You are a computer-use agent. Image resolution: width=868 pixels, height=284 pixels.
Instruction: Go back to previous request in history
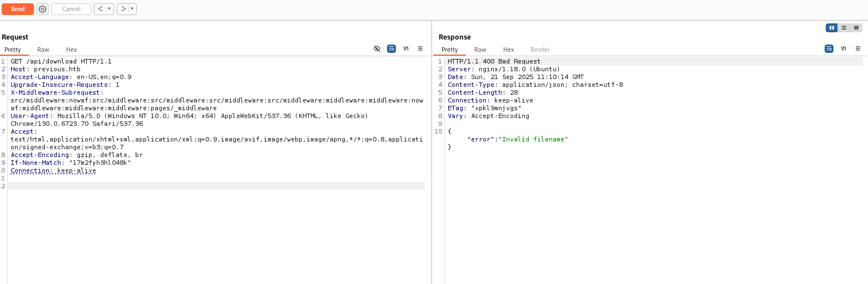coord(100,9)
